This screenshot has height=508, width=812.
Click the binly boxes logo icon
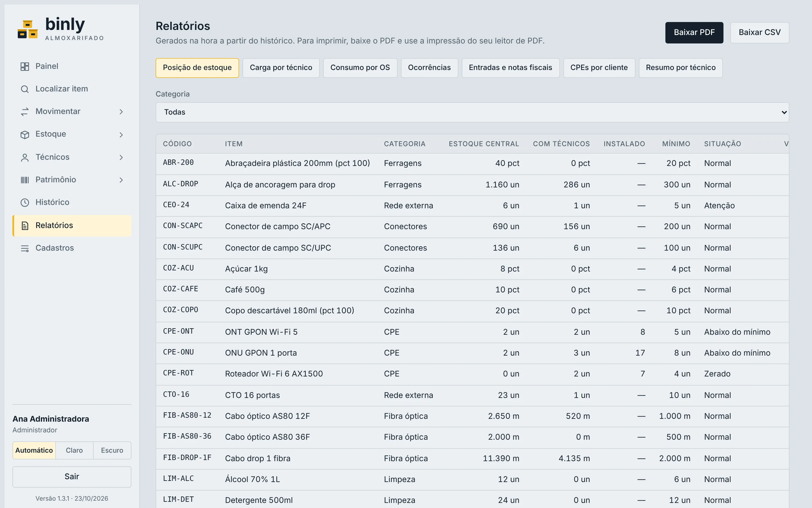pyautogui.click(x=28, y=30)
